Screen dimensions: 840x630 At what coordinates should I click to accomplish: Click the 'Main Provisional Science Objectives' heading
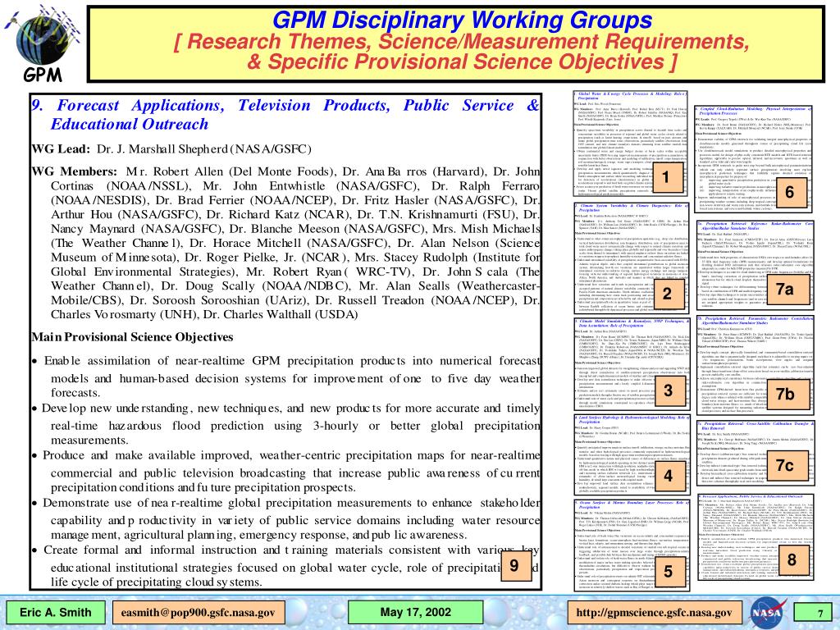(x=132, y=337)
